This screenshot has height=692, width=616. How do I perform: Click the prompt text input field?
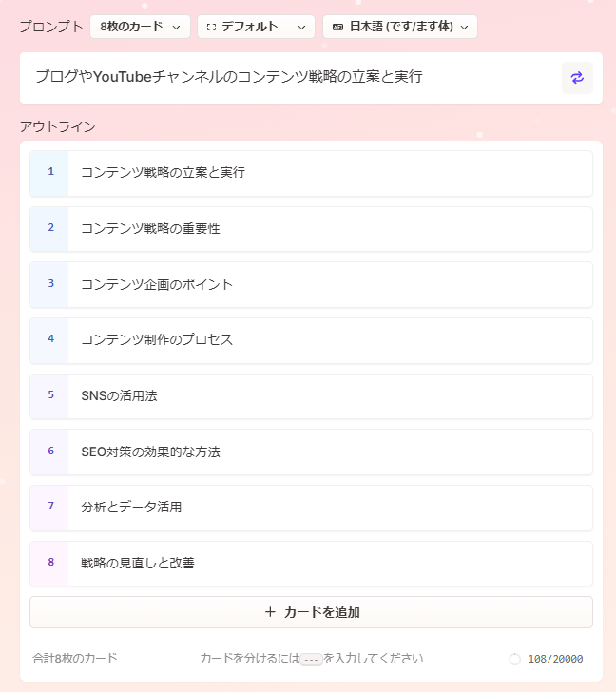pos(291,78)
